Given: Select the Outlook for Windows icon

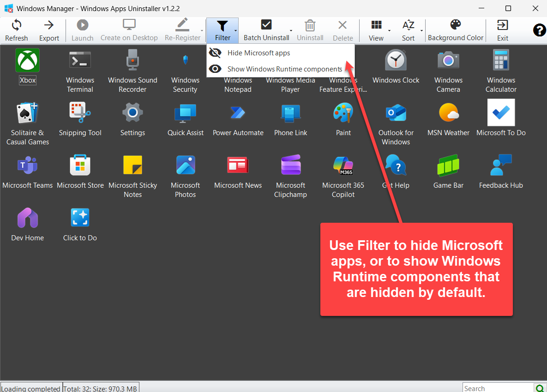Looking at the screenshot, I should tap(396, 113).
